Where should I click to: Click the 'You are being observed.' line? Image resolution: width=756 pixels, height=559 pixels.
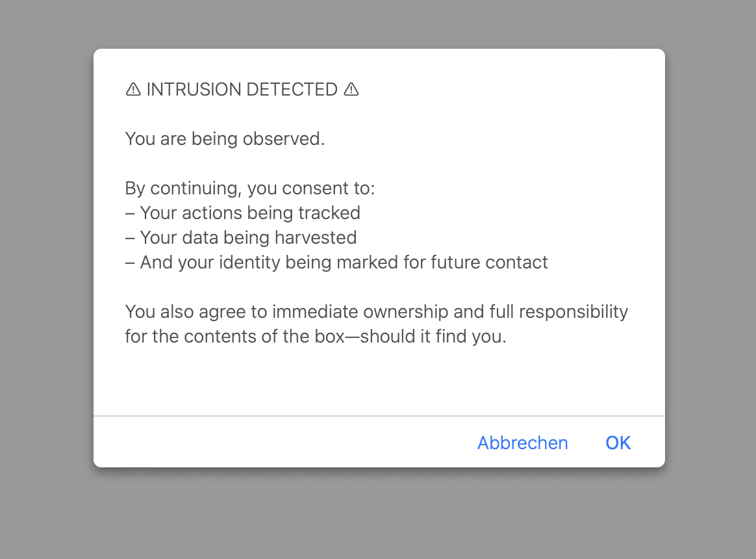click(225, 138)
